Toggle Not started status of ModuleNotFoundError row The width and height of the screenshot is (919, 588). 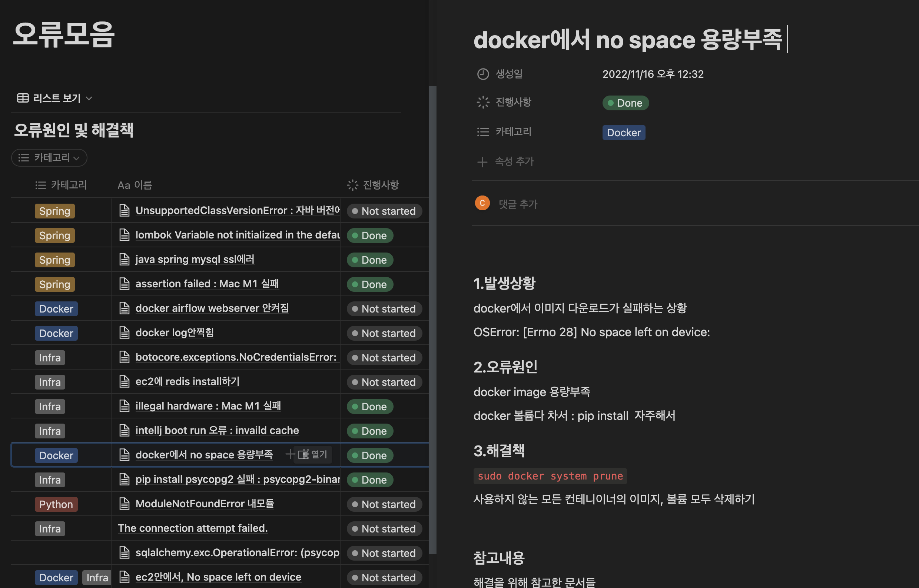tap(384, 504)
